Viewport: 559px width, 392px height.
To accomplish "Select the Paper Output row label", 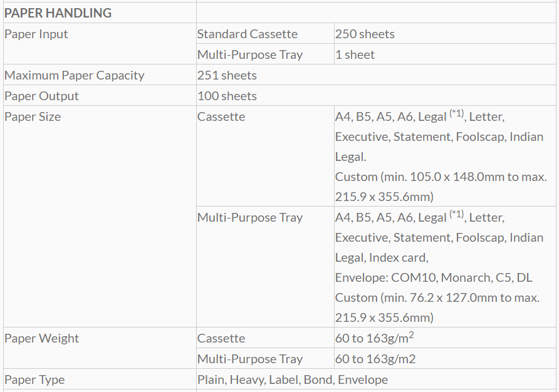I will tap(41, 96).
